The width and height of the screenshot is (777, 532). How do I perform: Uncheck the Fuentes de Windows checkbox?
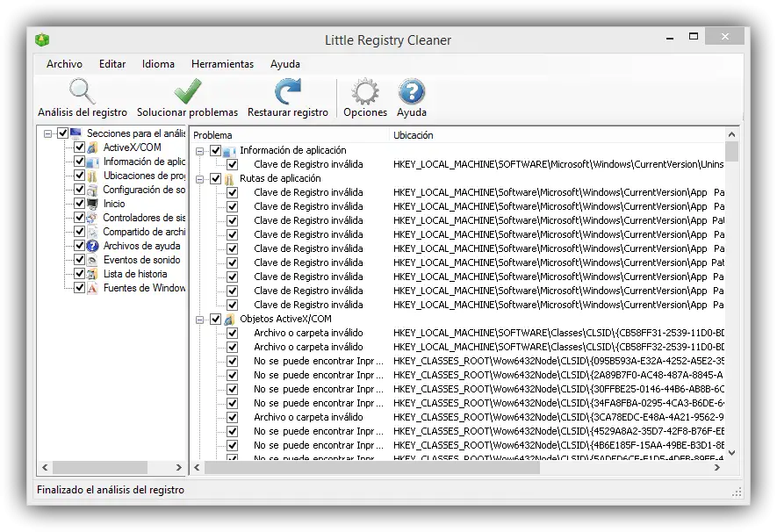tap(79, 287)
